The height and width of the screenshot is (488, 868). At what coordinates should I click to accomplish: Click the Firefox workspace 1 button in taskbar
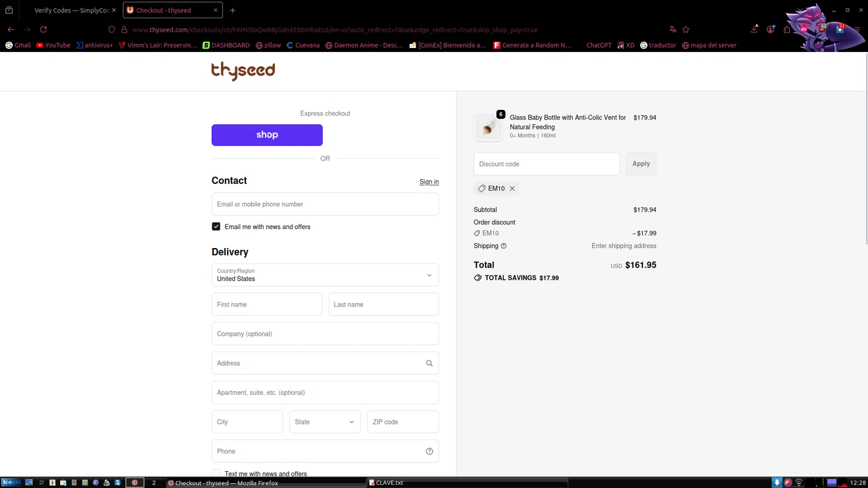[x=135, y=482]
